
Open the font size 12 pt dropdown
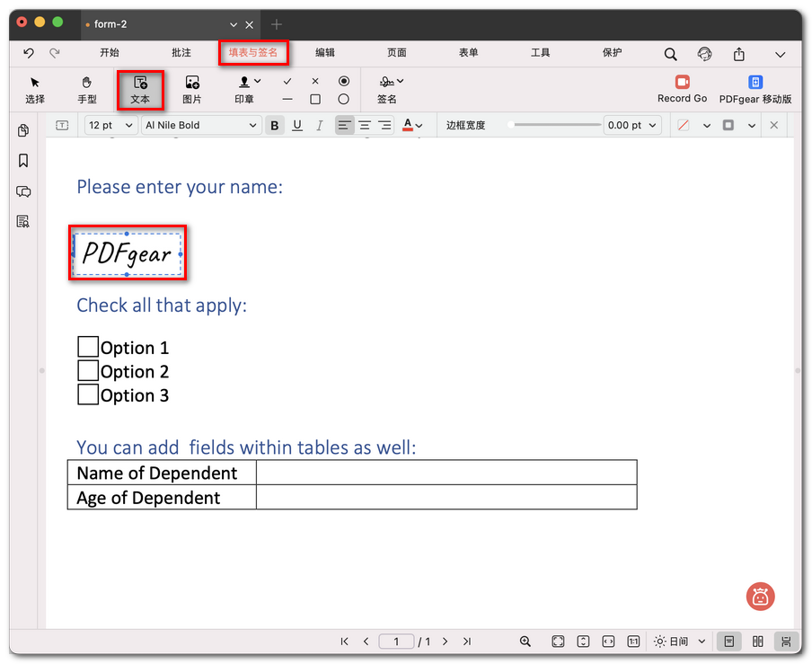click(x=110, y=126)
